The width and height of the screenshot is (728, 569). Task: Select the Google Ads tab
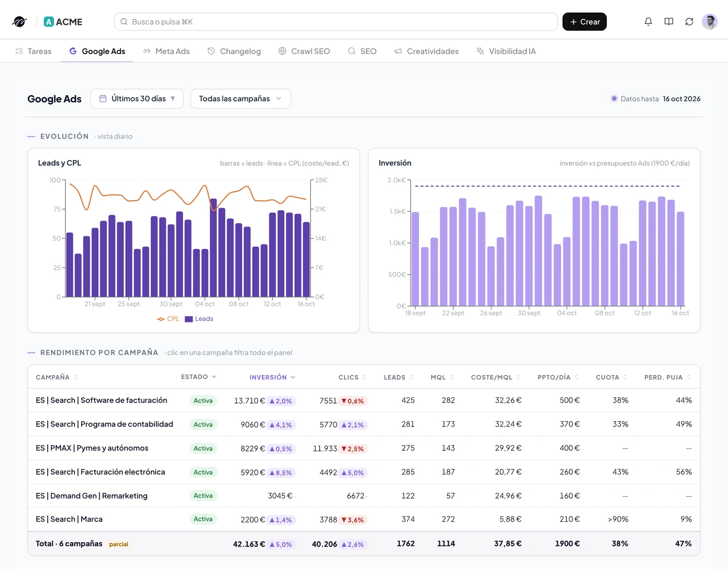97,51
